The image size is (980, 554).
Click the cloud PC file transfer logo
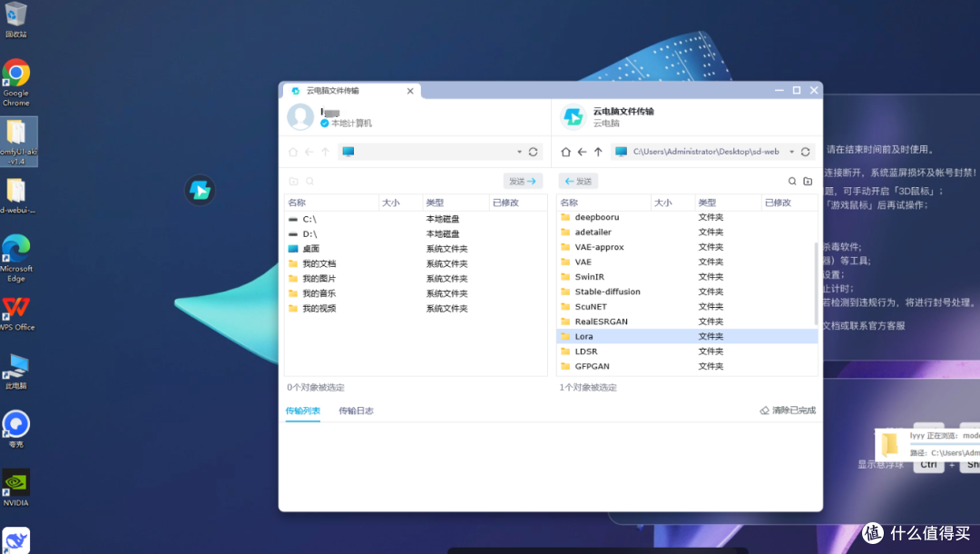pyautogui.click(x=573, y=117)
